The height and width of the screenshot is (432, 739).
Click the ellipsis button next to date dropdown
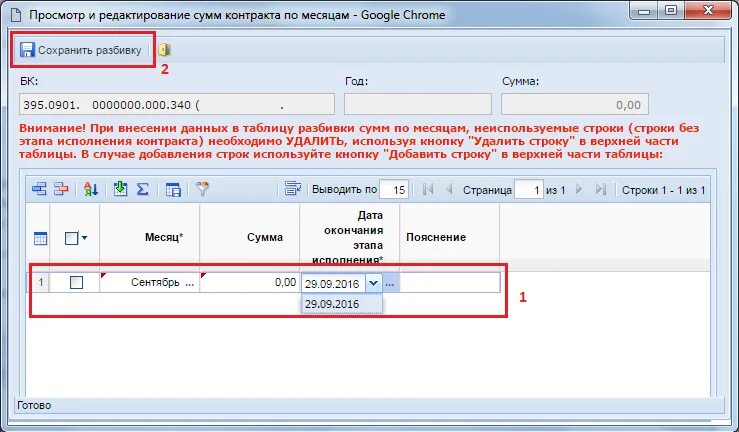point(390,284)
